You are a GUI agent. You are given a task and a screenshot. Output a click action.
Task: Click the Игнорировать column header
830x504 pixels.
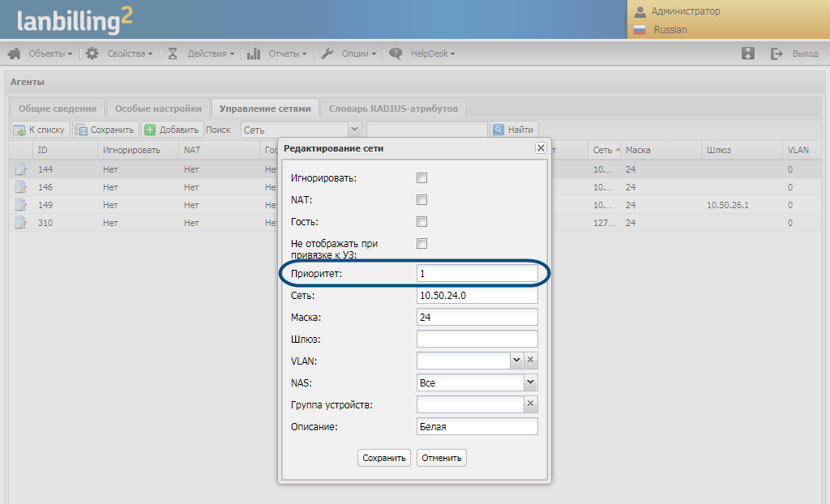tap(138, 150)
